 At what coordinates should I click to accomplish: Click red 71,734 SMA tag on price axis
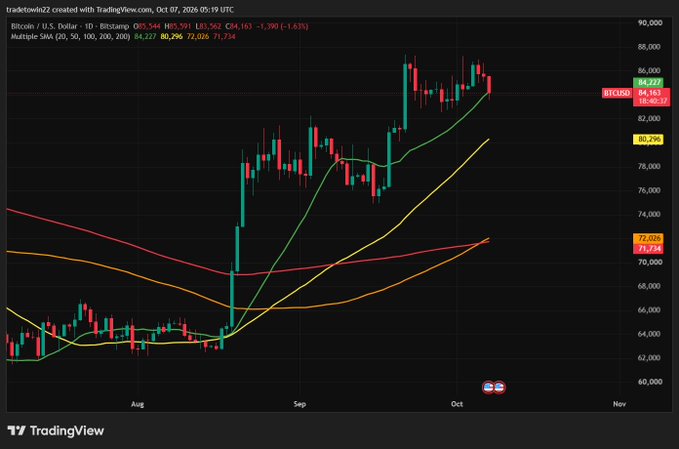coord(648,249)
